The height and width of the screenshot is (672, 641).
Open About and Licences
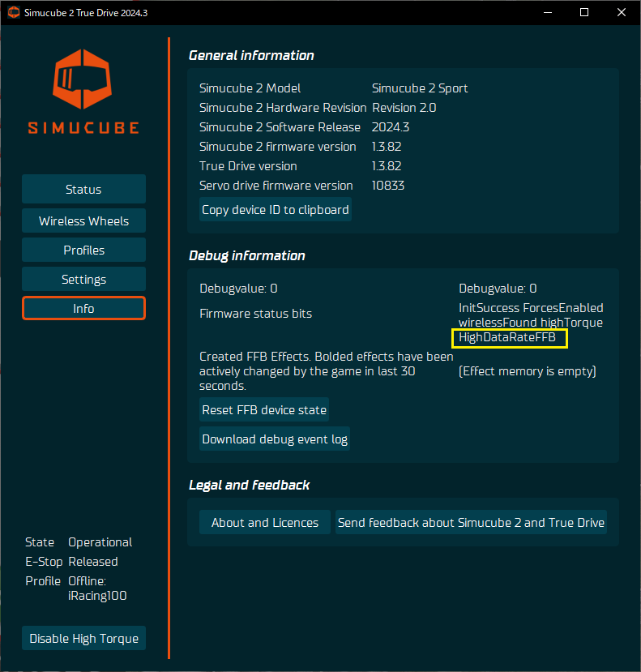point(265,522)
